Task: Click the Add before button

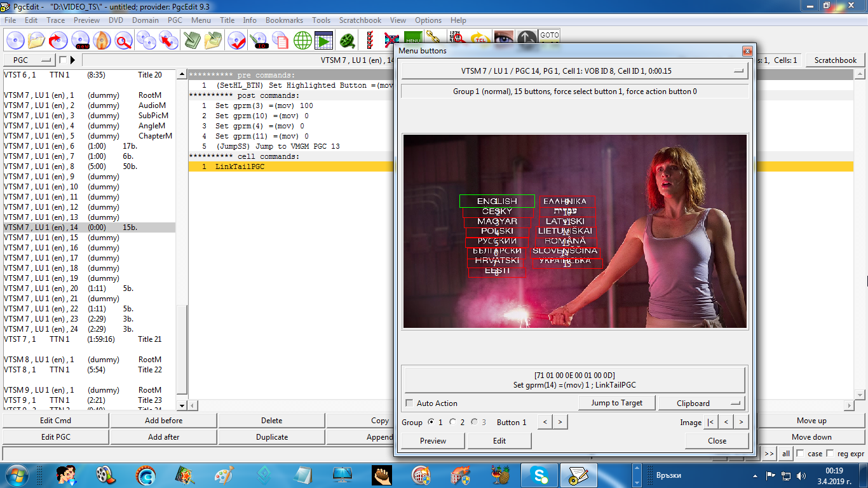Action: (x=164, y=421)
